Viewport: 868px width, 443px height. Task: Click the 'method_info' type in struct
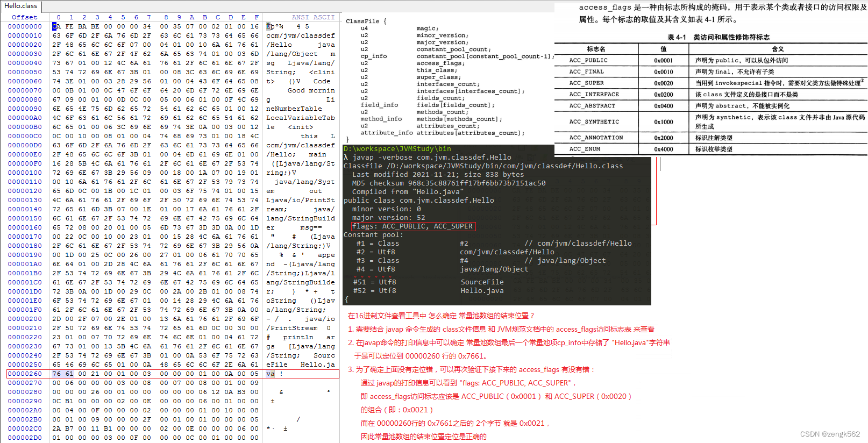click(x=381, y=119)
